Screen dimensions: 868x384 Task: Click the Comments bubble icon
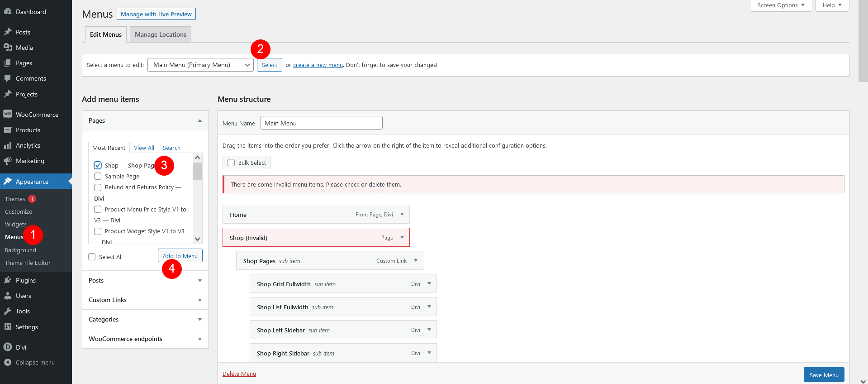pos(8,78)
